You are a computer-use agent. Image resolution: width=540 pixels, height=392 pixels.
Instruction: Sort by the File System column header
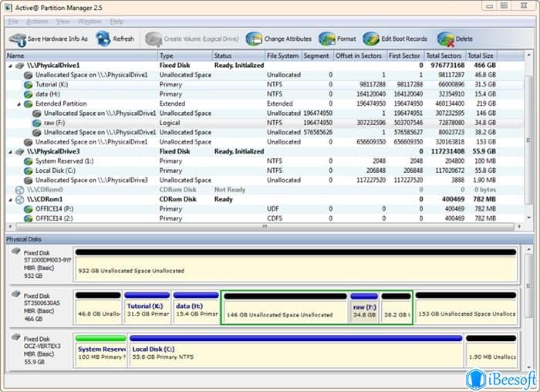283,56
